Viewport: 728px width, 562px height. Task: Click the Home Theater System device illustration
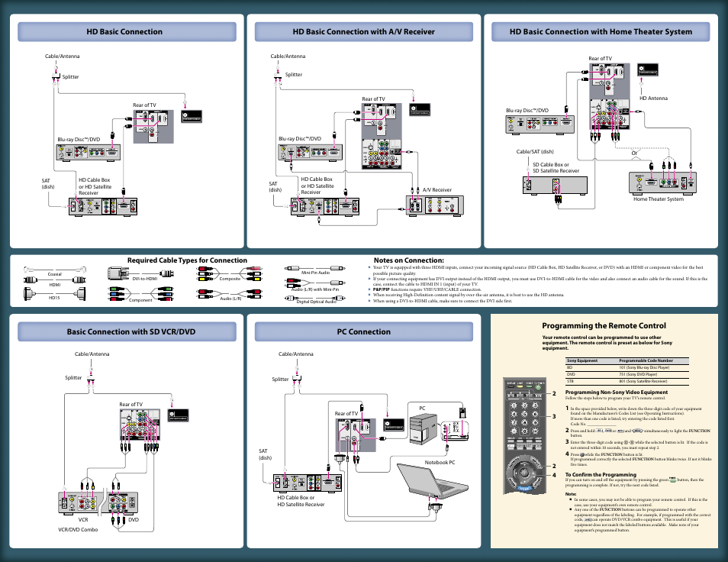click(662, 183)
